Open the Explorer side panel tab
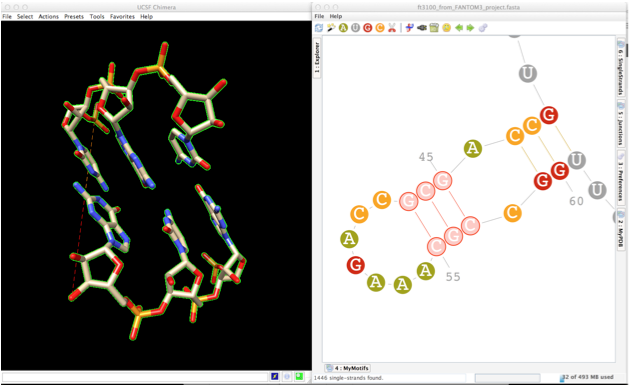This screenshot has width=630, height=386. point(317,57)
